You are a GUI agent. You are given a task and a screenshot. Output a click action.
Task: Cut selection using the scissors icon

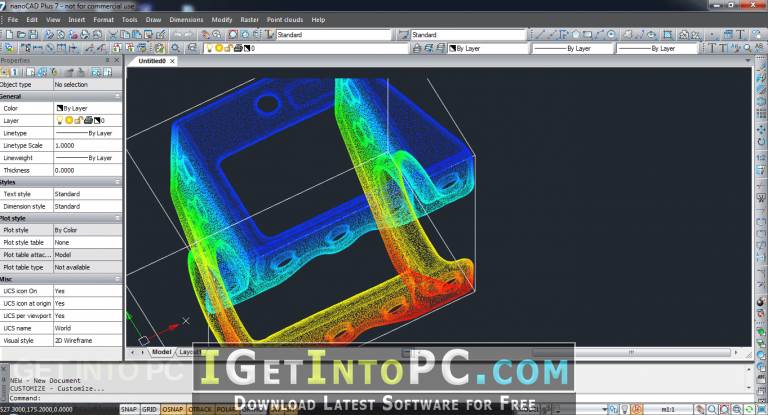click(113, 35)
